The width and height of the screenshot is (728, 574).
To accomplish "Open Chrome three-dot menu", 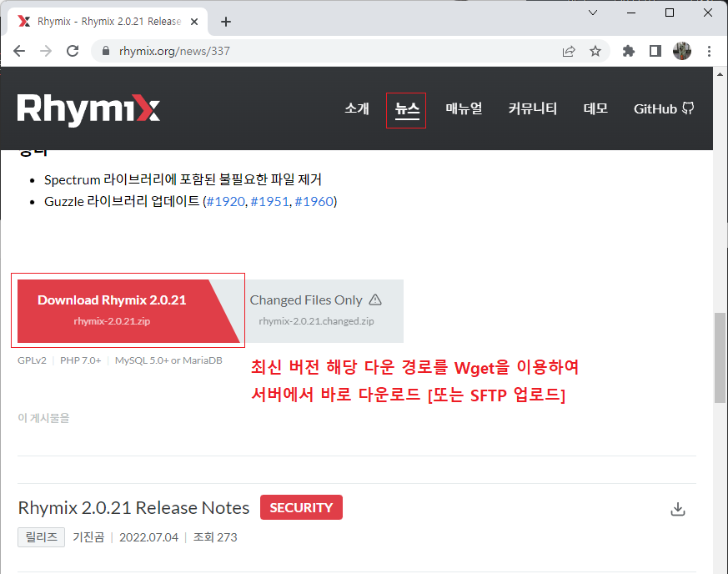I will click(709, 51).
